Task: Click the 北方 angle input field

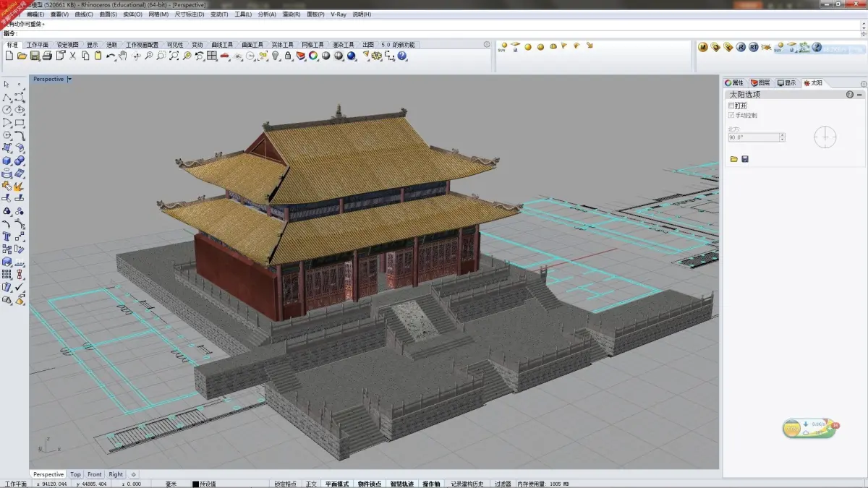Action: (x=753, y=137)
